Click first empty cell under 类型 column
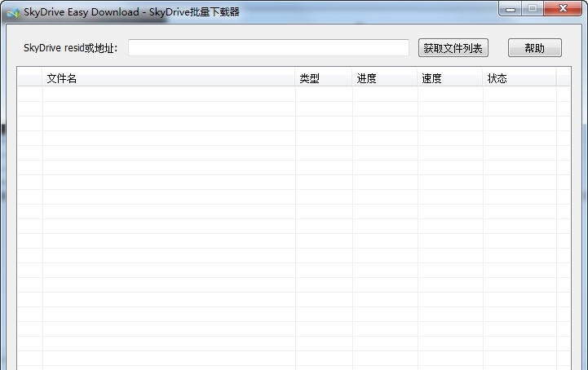 (x=324, y=94)
